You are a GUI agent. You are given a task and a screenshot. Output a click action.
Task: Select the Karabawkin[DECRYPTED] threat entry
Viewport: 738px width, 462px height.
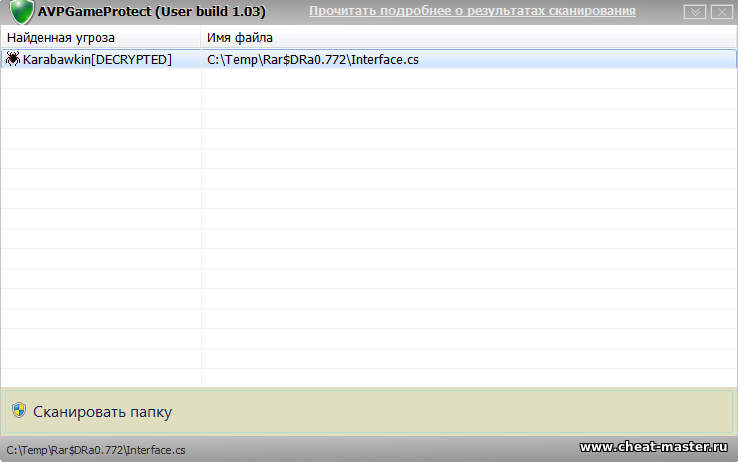click(97, 59)
